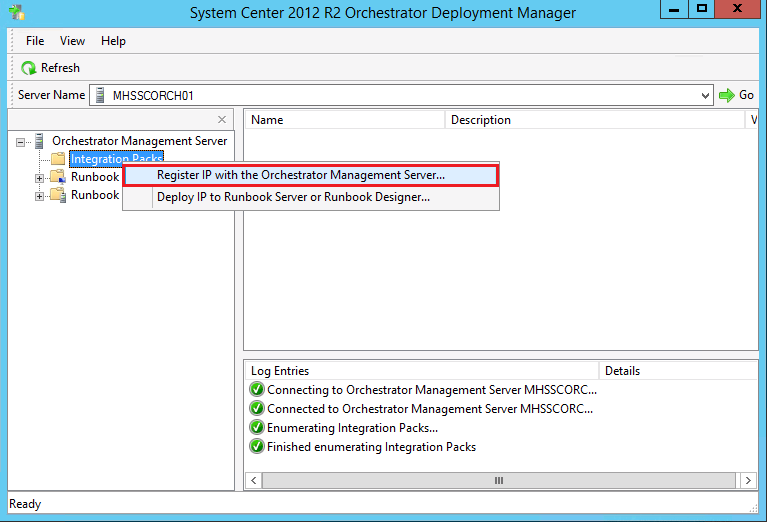Image resolution: width=767 pixels, height=522 pixels.
Task: Close the left tree pane with X
Action: coord(222,119)
